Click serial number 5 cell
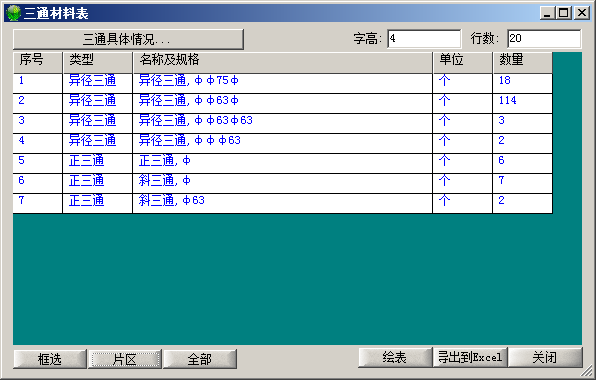This screenshot has height=380, width=596. [38, 163]
